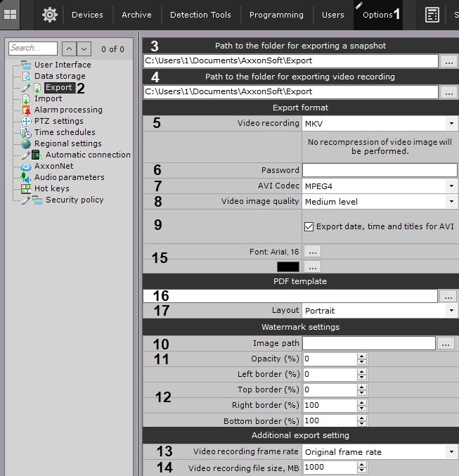The image size is (459, 476).
Task: Toggle Export date, time and titles for AVI
Action: tap(309, 226)
